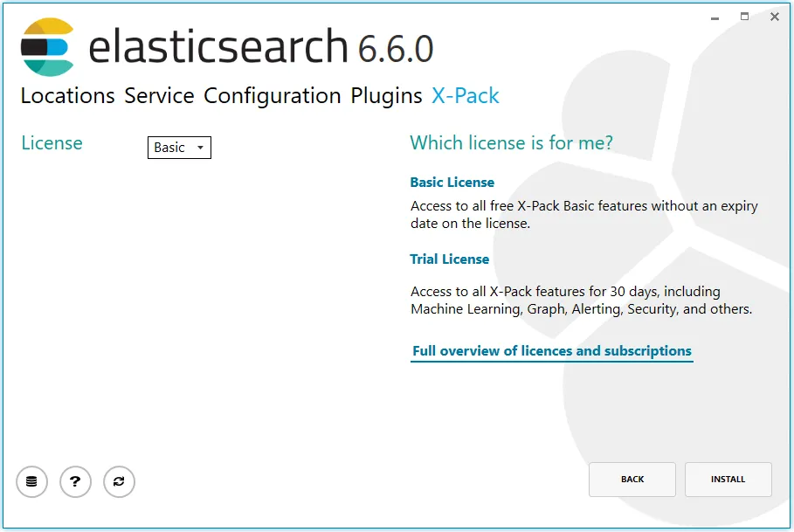Open help with the question mark icon
Screen dimensions: 794x532
pos(75,481)
